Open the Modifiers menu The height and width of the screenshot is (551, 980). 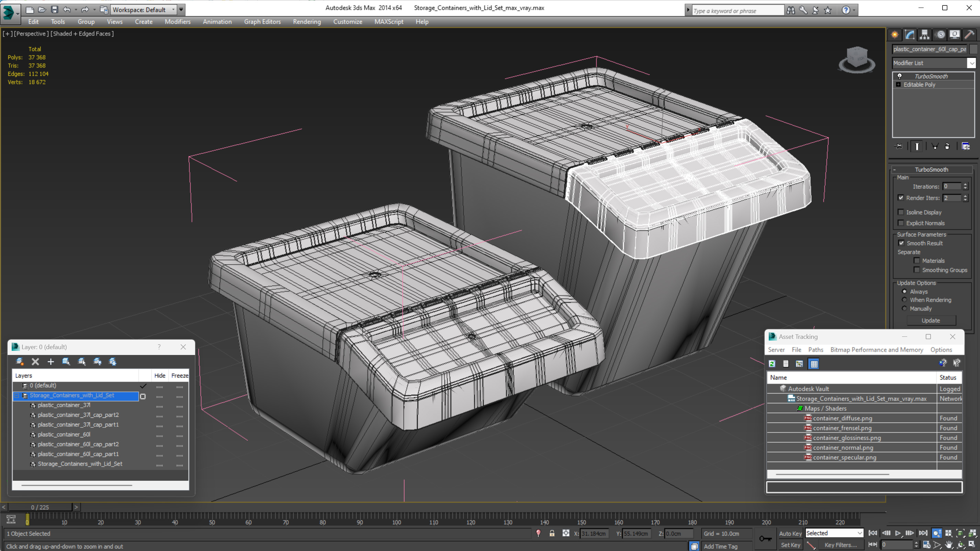178,22
